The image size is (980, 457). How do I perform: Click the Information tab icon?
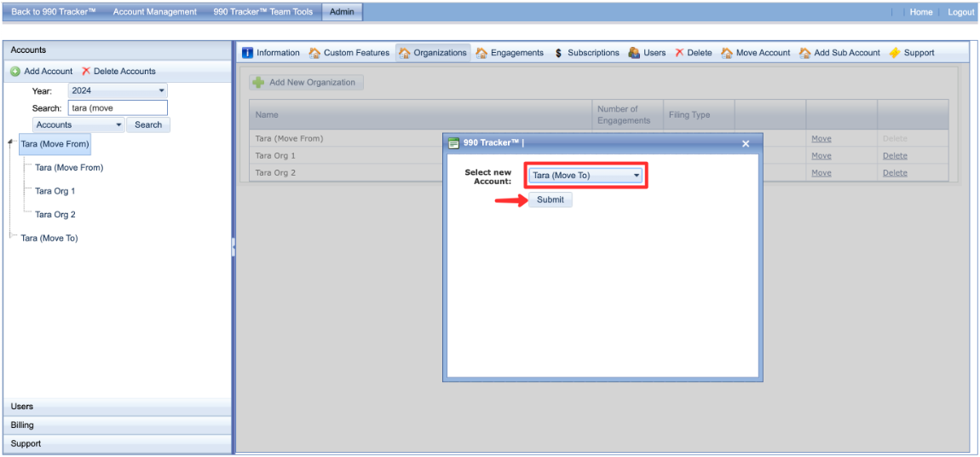[248, 53]
